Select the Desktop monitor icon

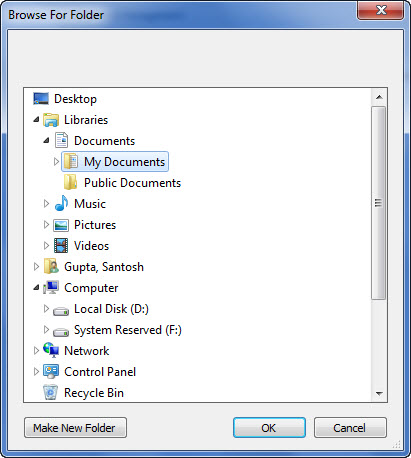(x=41, y=99)
